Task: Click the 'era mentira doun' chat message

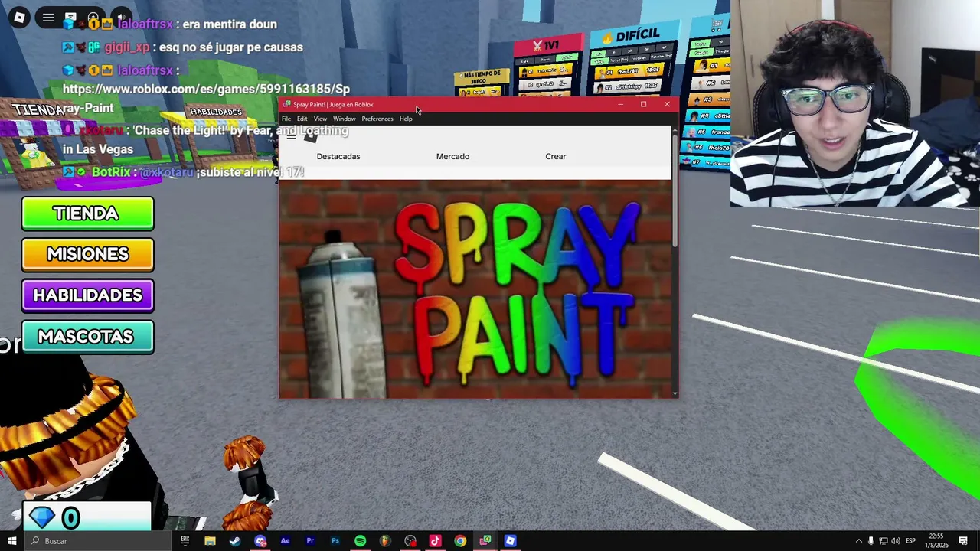Action: point(230,24)
